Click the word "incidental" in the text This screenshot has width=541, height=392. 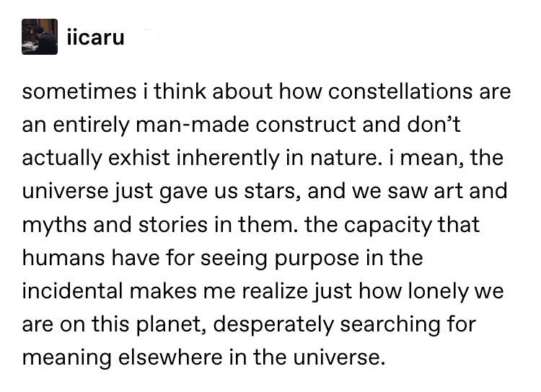click(72, 291)
